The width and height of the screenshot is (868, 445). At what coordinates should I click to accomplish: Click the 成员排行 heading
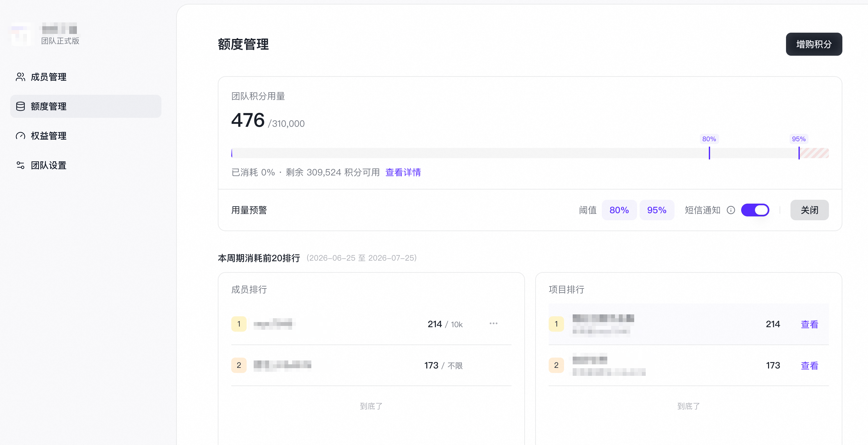click(x=249, y=289)
